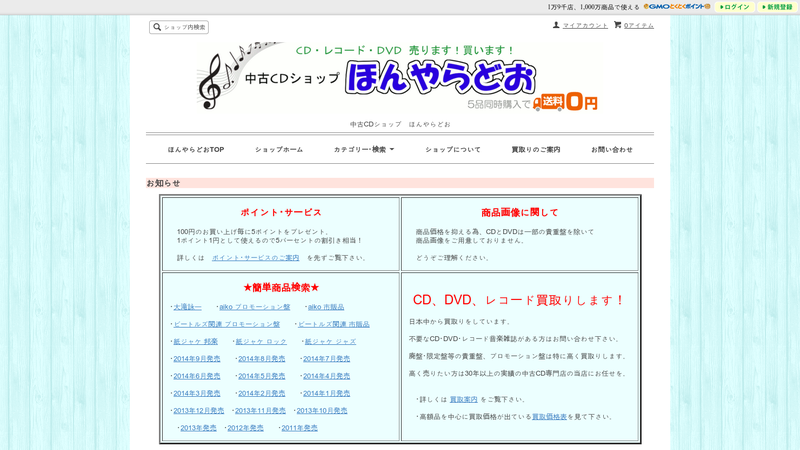Viewport: 800px width, 450px height.
Task: Click the search magnifier icon
Action: (x=157, y=27)
